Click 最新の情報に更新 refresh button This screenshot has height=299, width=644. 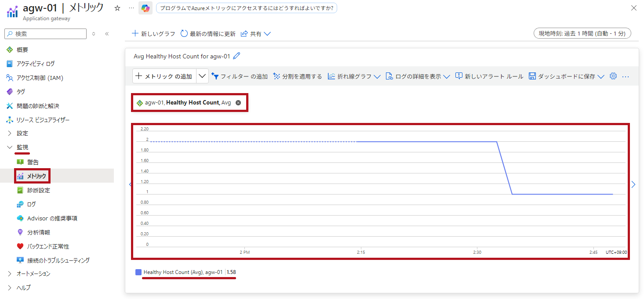point(208,34)
